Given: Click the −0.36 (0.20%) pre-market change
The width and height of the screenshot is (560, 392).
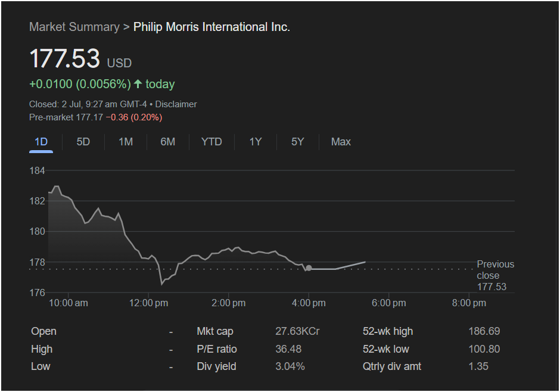Looking at the screenshot, I should coord(134,117).
